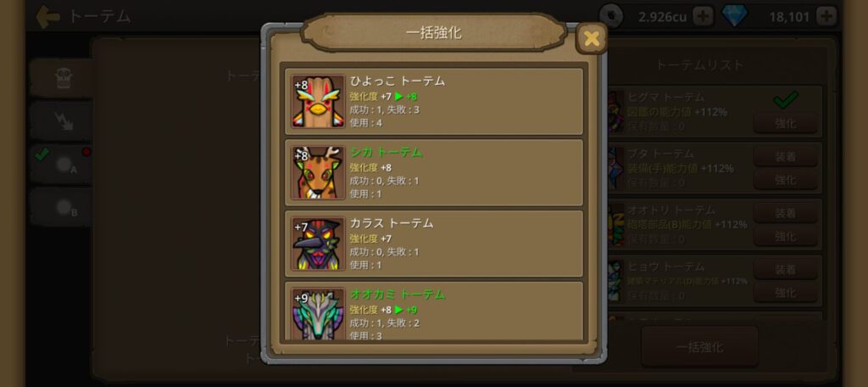
Task: Select totem preset A
Action: pyautogui.click(x=63, y=164)
